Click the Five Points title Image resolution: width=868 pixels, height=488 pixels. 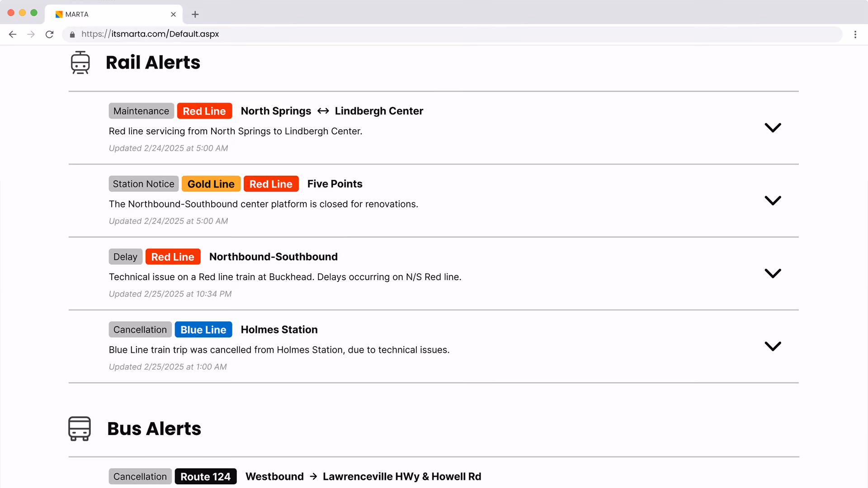pyautogui.click(x=335, y=184)
